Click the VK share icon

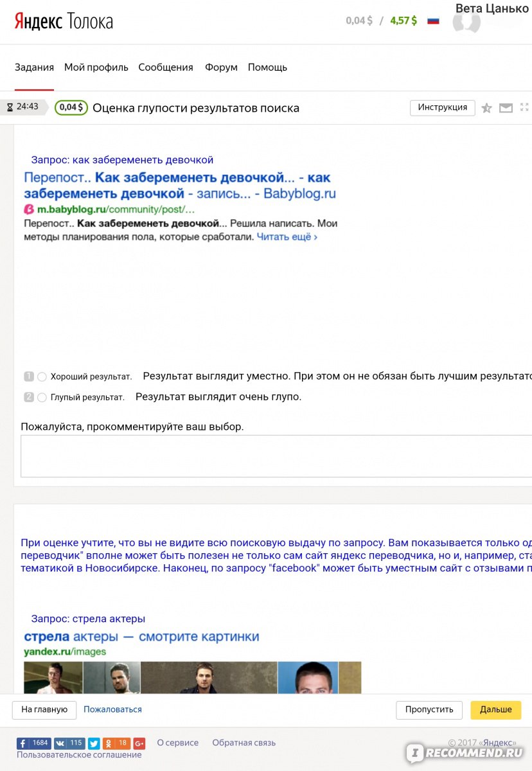click(x=69, y=743)
